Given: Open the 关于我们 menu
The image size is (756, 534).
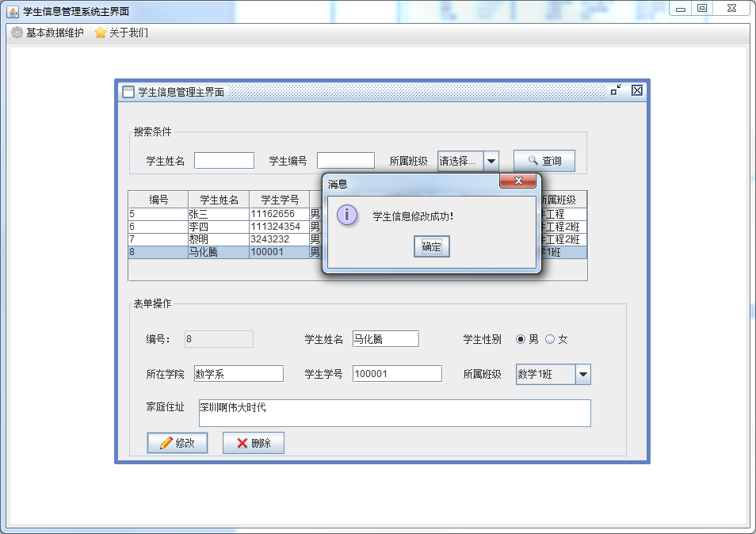Looking at the screenshot, I should (121, 32).
